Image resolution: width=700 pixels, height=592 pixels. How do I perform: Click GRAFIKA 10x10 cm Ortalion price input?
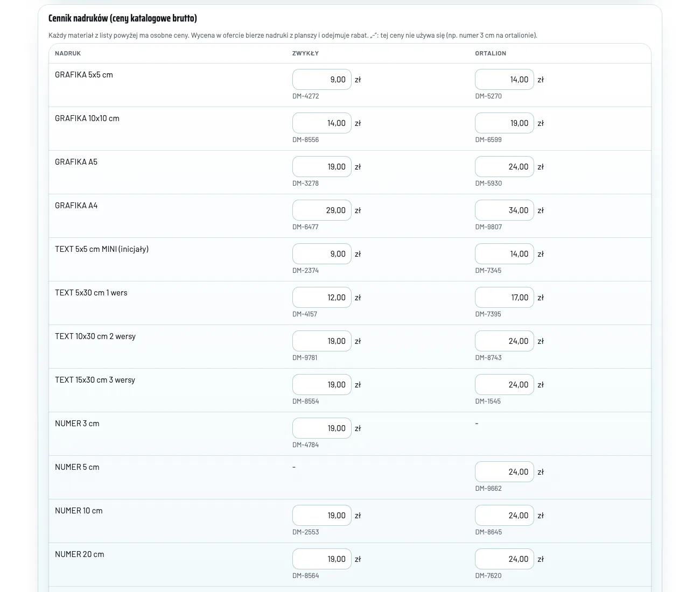[505, 123]
